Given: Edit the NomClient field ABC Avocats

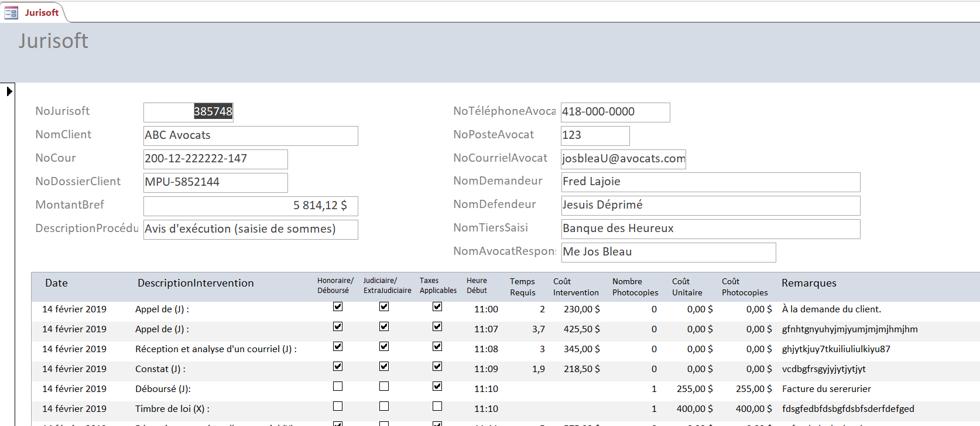Looking at the screenshot, I should point(251,135).
